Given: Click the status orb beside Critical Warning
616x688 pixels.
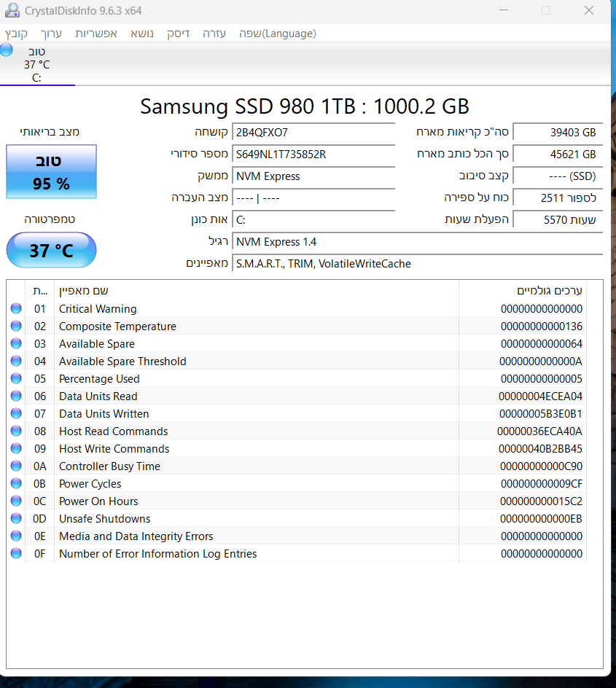Looking at the screenshot, I should click(16, 308).
